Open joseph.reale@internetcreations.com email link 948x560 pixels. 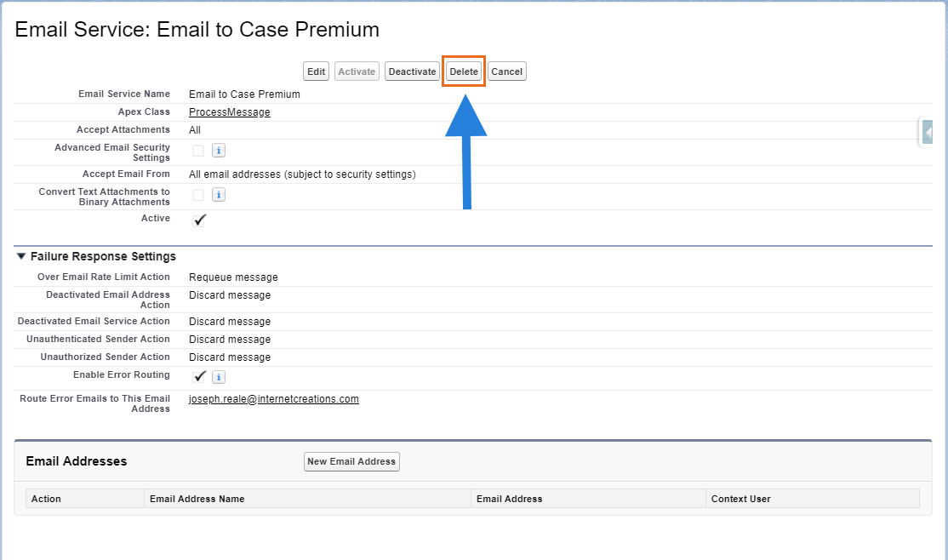click(274, 399)
